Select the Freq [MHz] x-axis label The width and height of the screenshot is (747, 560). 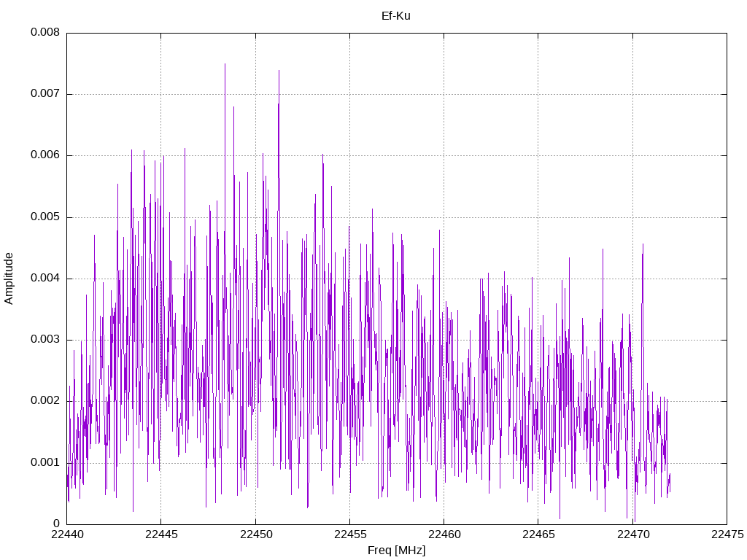396,551
